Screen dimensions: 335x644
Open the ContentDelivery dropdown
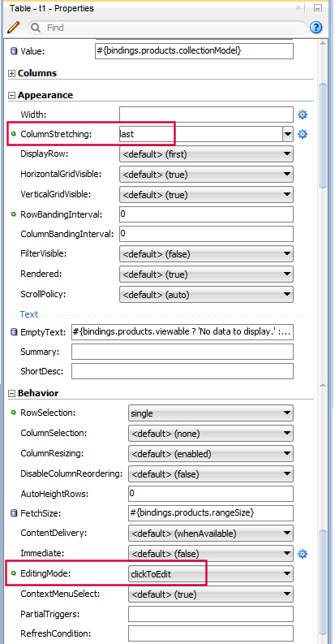(211, 534)
